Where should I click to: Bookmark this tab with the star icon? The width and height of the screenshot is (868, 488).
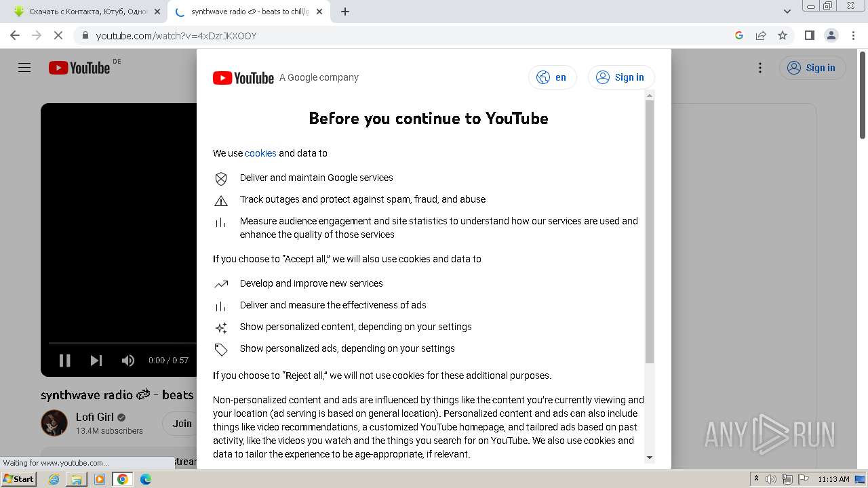(783, 35)
